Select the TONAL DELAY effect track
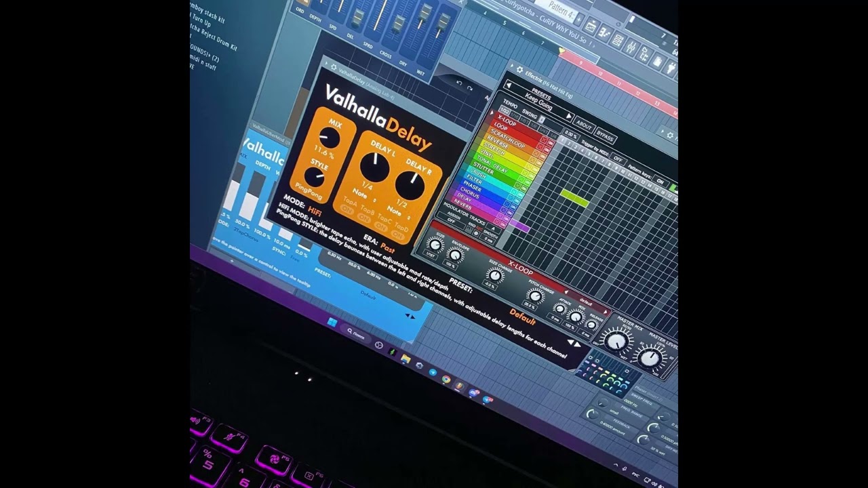The height and width of the screenshot is (488, 868). tap(492, 164)
